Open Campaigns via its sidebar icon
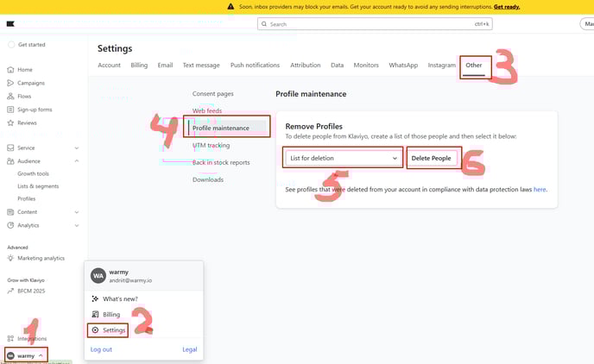This screenshot has width=594, height=364. (10, 83)
